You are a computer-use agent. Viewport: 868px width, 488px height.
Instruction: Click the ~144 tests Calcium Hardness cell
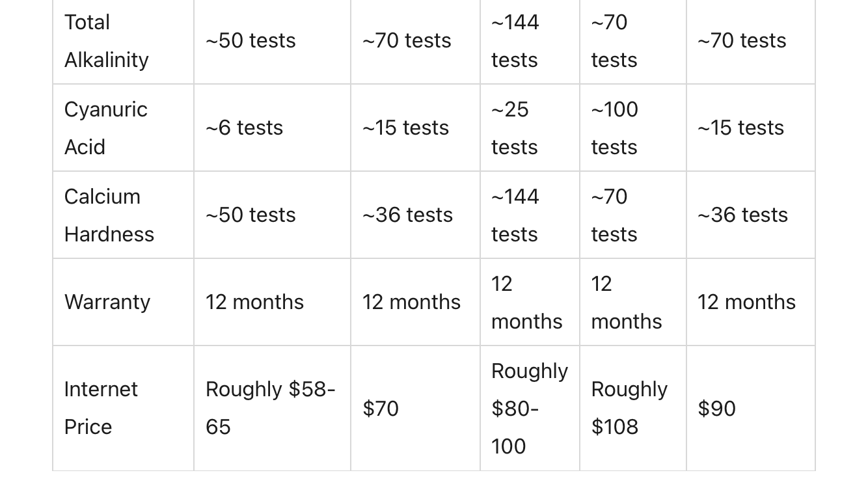pyautogui.click(x=530, y=215)
